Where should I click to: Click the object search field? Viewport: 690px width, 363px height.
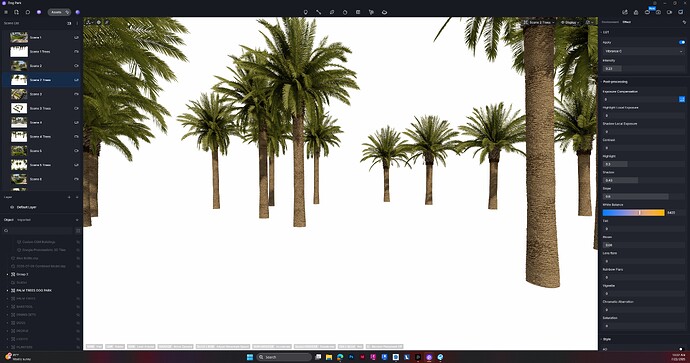click(x=38, y=231)
